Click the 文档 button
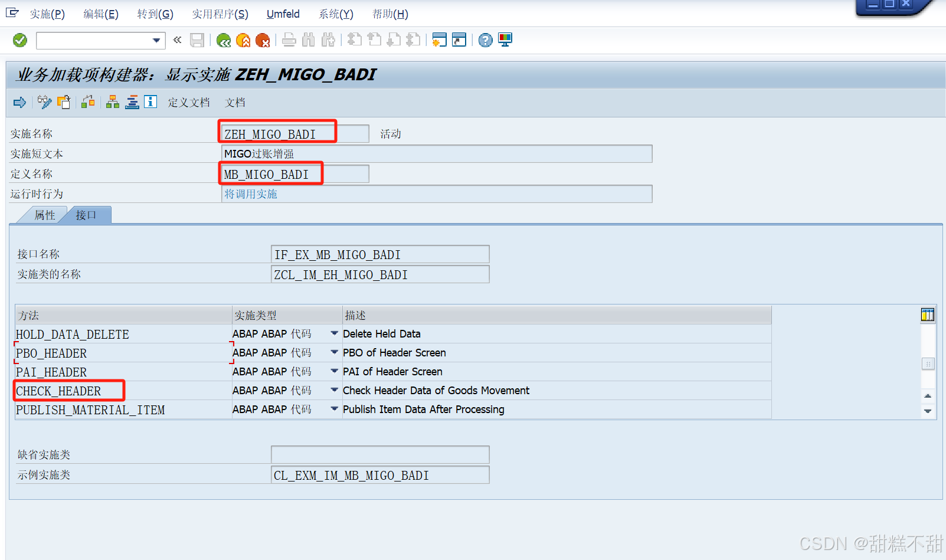Screen dimensions: 946x560 click(x=234, y=102)
